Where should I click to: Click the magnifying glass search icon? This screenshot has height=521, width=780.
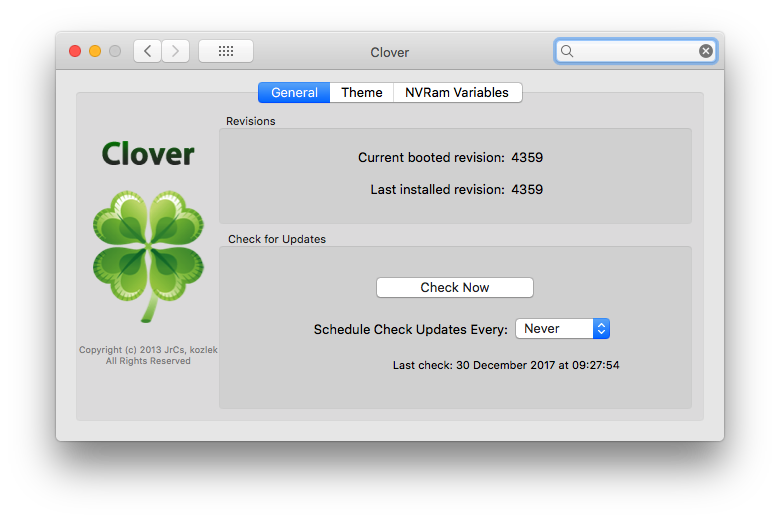(567, 51)
